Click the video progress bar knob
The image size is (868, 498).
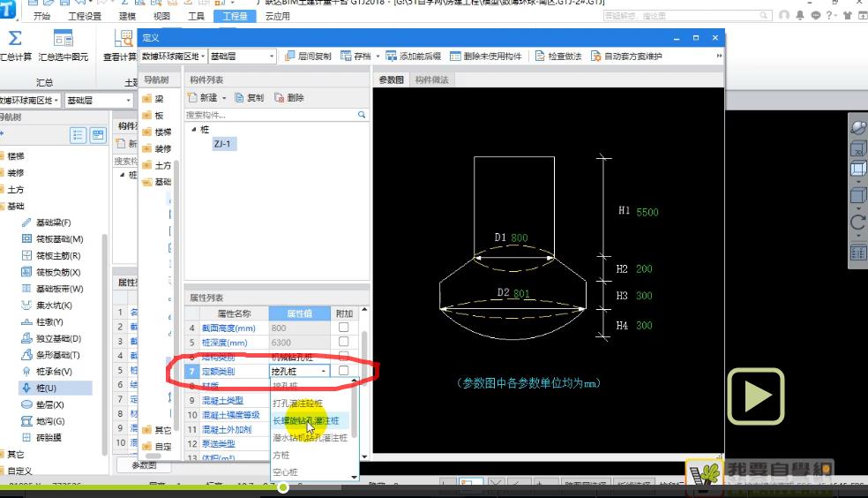coord(283,487)
